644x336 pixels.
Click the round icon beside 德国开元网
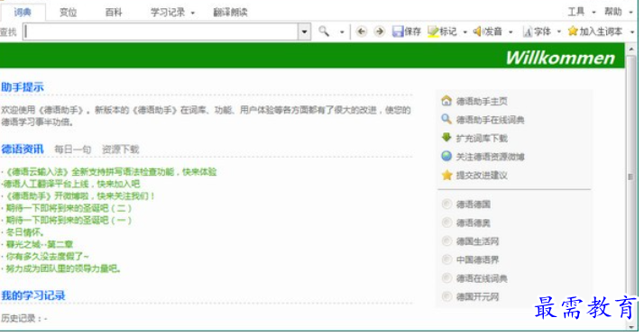pos(446,296)
